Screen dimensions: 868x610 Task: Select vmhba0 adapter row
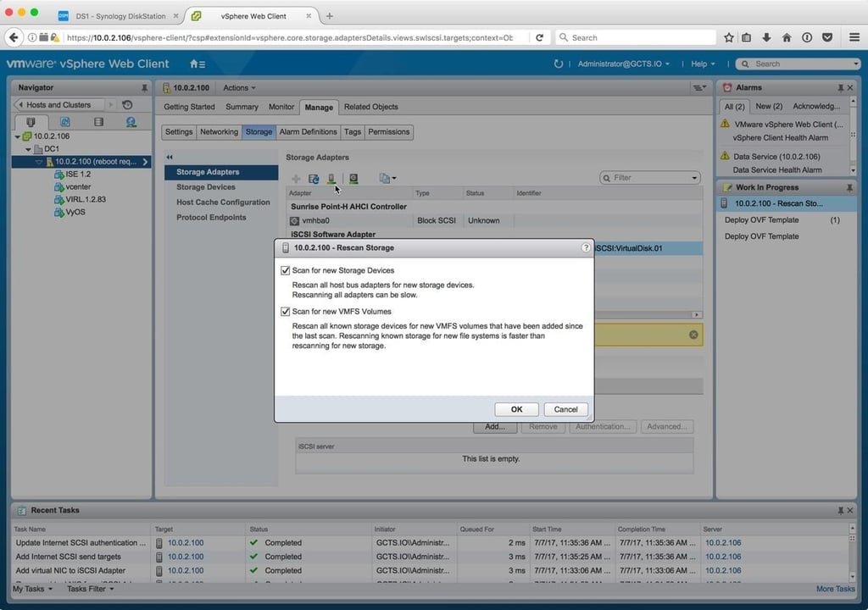point(494,220)
